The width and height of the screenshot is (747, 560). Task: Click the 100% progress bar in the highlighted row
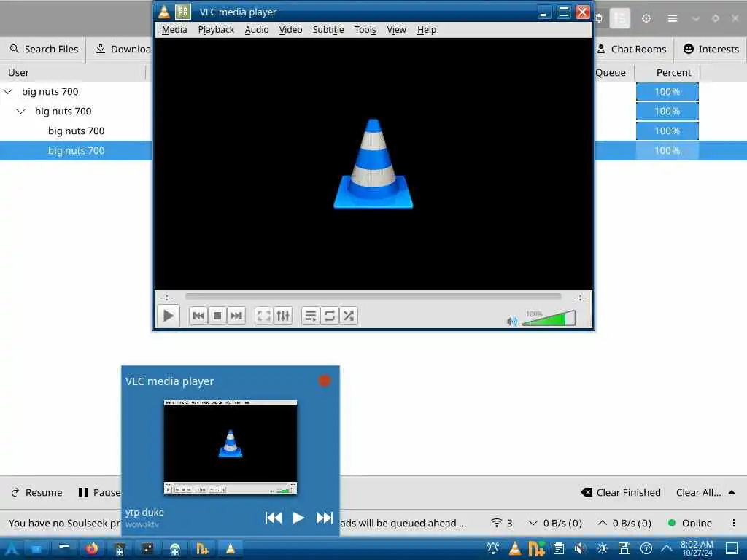tap(667, 150)
